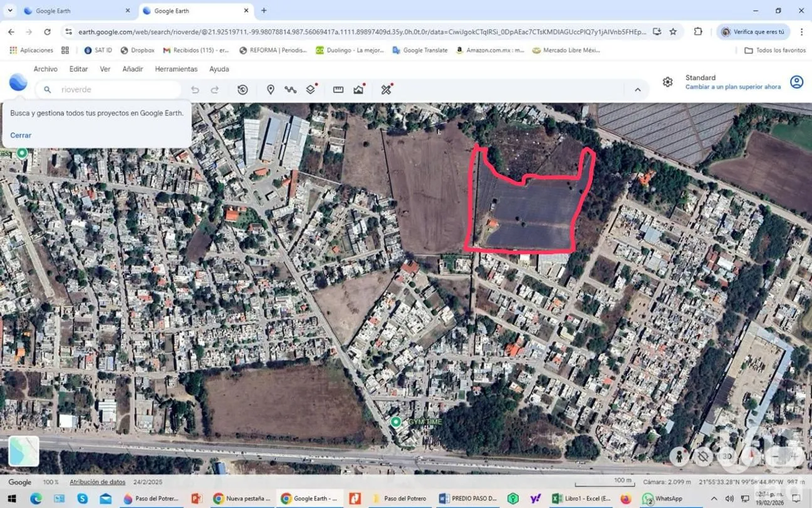Open the Chrome tab search dropdown
The image size is (812, 508).
[x=10, y=11]
